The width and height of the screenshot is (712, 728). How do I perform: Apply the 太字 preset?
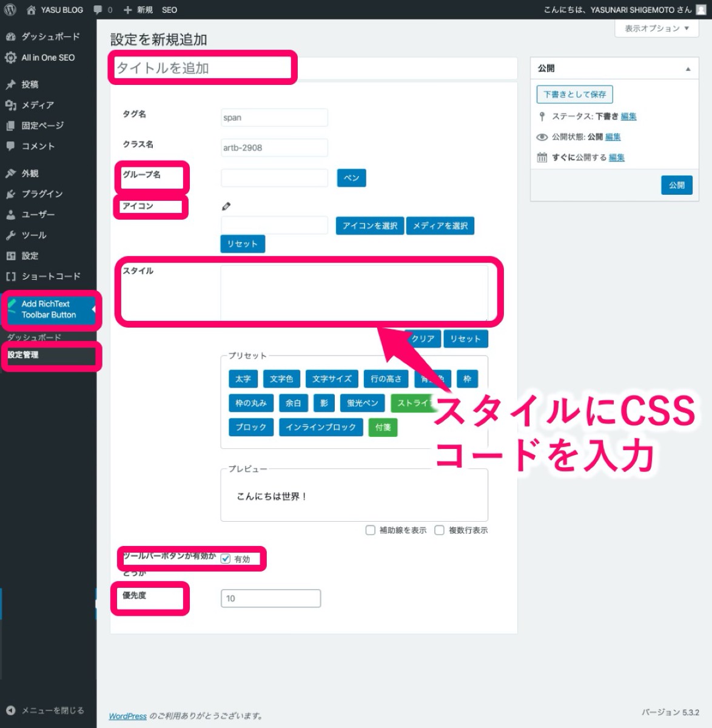pyautogui.click(x=243, y=379)
